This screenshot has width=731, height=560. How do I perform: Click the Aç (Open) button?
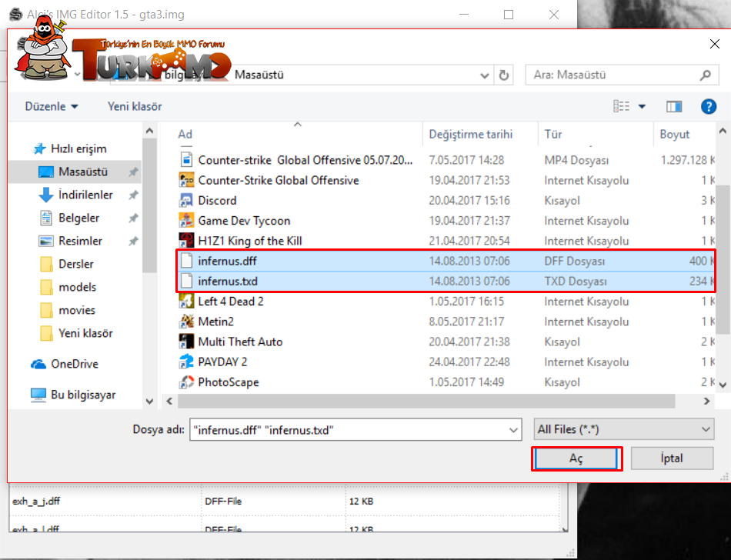click(576, 458)
